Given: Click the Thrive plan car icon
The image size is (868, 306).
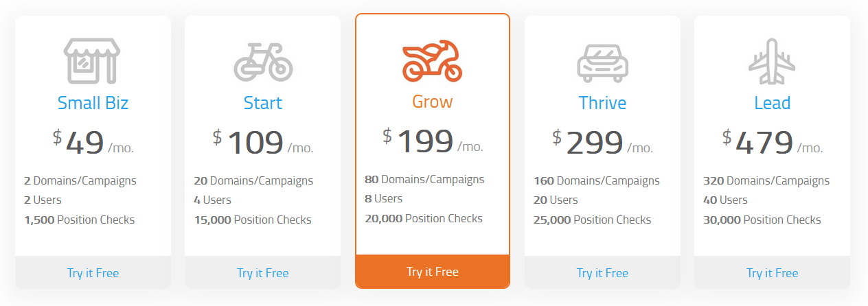Looking at the screenshot, I should 602,62.
